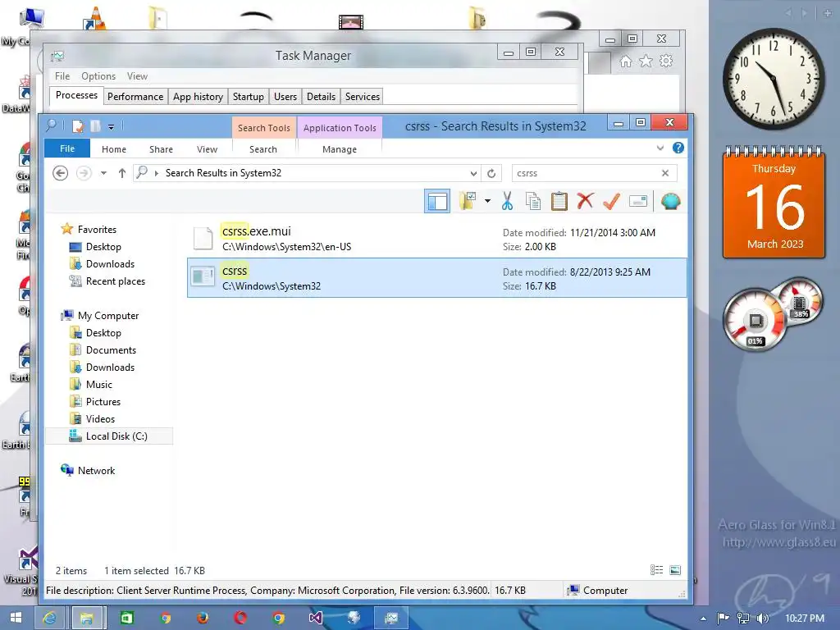This screenshot has width=840, height=630.
Task: Click the New folder quick access icon
Action: [x=95, y=126]
